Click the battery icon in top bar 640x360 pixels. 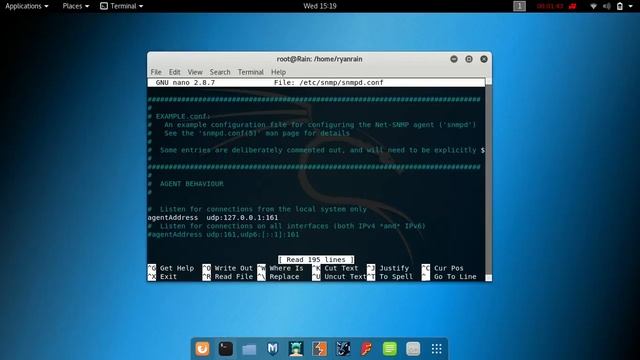pos(620,6)
